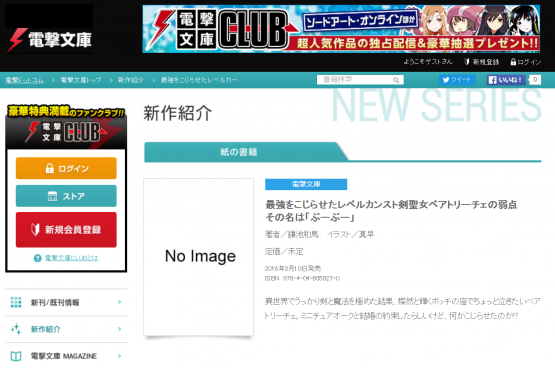
Task: Click the red 新規会員登録 button
Action: pyautogui.click(x=66, y=230)
